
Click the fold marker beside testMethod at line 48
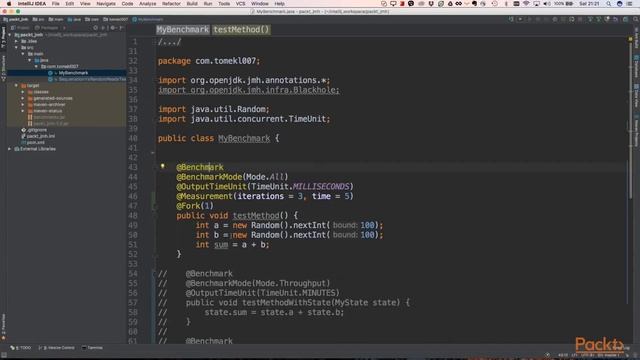tap(154, 216)
